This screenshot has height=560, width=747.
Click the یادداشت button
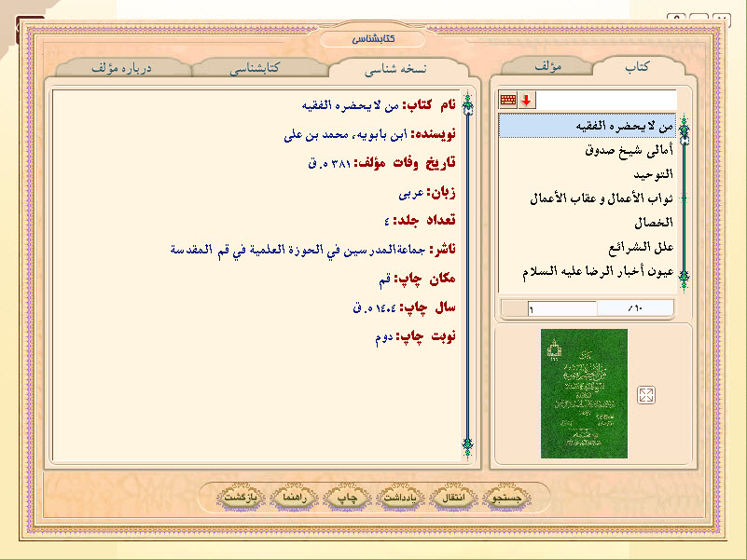pos(400,499)
